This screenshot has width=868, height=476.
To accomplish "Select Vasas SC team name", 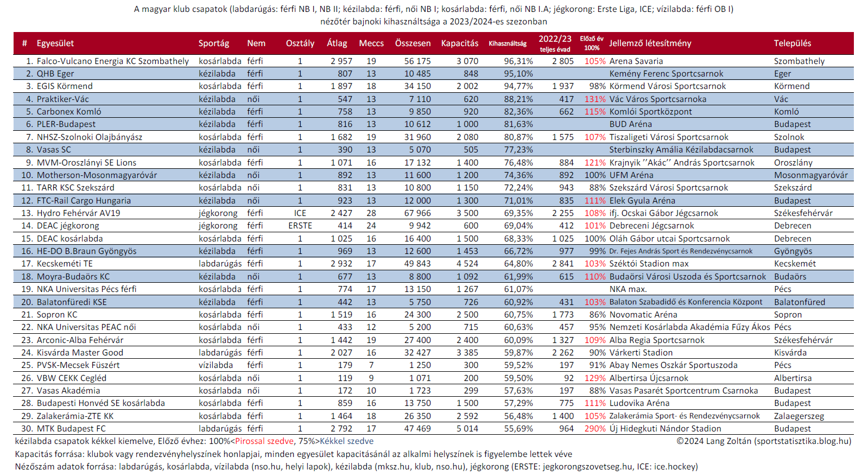I will pos(54,150).
